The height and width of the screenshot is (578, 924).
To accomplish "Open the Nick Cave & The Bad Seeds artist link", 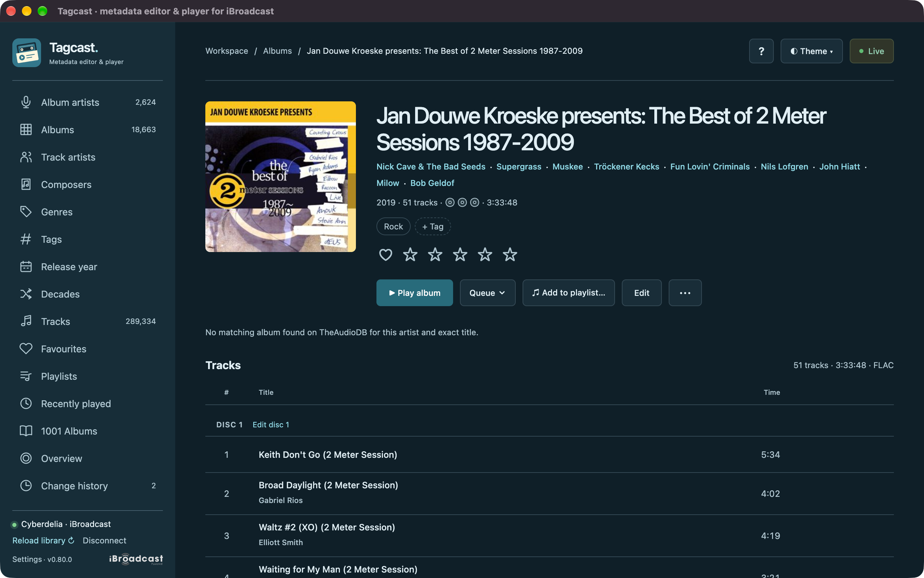I will tap(431, 167).
